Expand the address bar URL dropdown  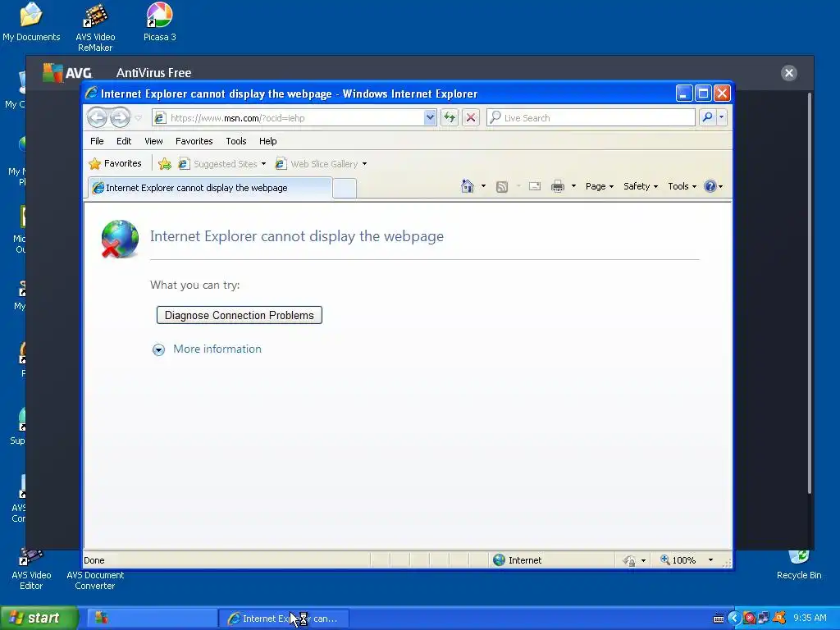(x=430, y=118)
